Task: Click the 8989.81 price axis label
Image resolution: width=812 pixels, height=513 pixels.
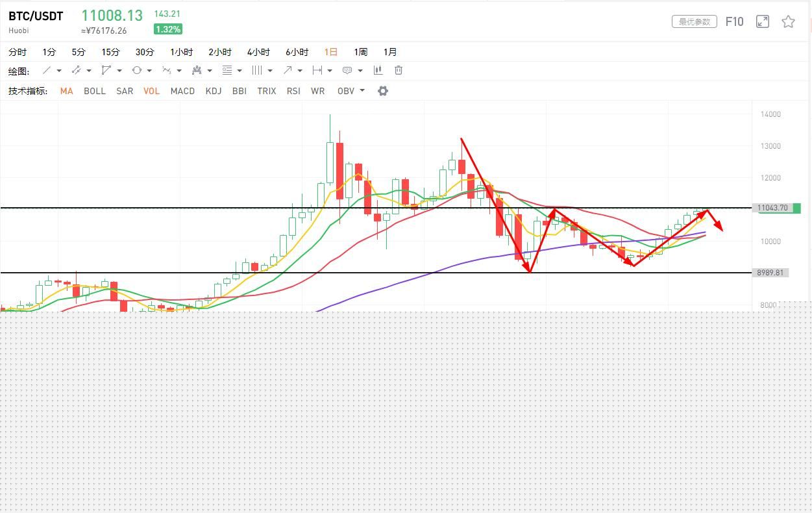Action: click(770, 273)
